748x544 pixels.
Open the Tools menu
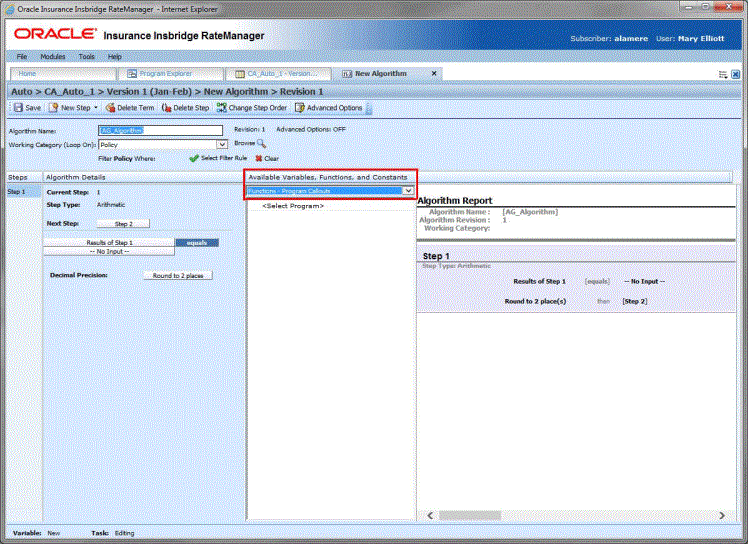click(x=86, y=56)
